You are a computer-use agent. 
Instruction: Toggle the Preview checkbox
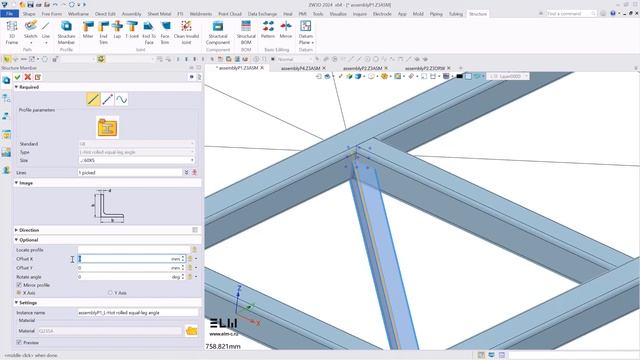pyautogui.click(x=19, y=342)
